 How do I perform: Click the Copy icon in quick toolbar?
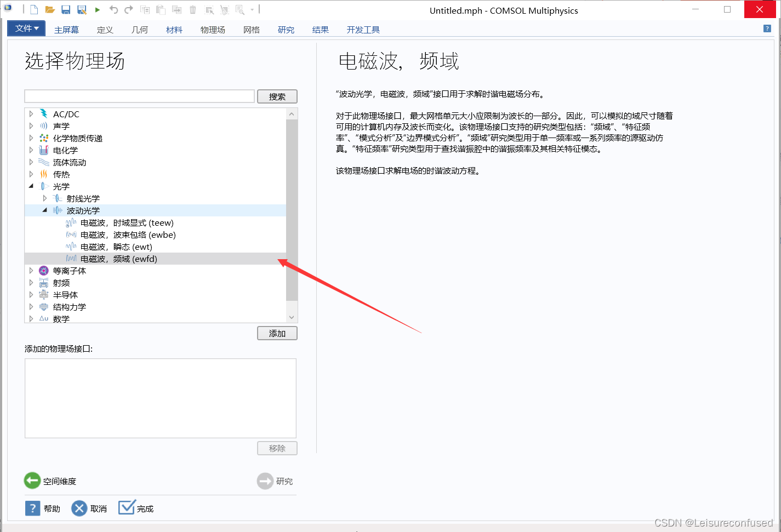pyautogui.click(x=145, y=10)
